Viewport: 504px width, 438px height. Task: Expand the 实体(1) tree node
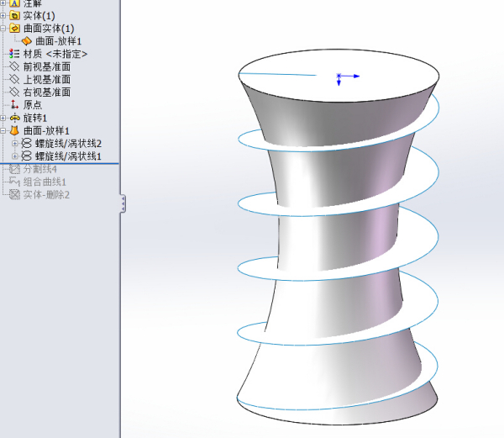tap(3, 15)
